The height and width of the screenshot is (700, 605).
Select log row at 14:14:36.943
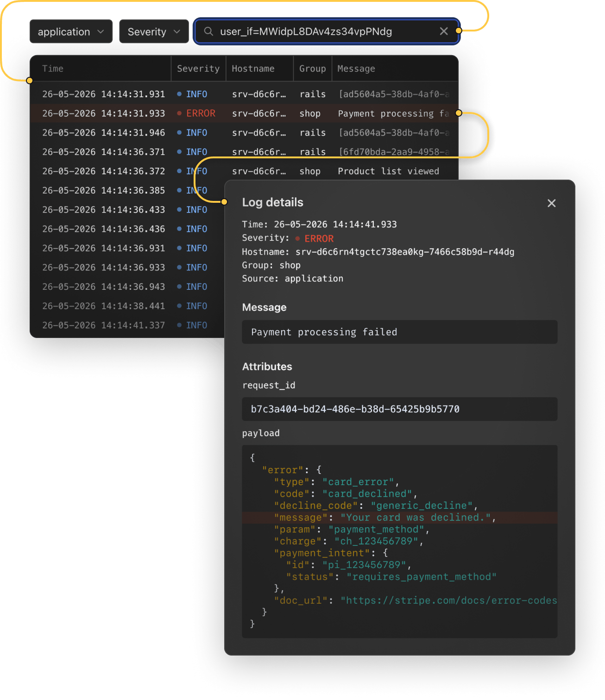[127, 287]
